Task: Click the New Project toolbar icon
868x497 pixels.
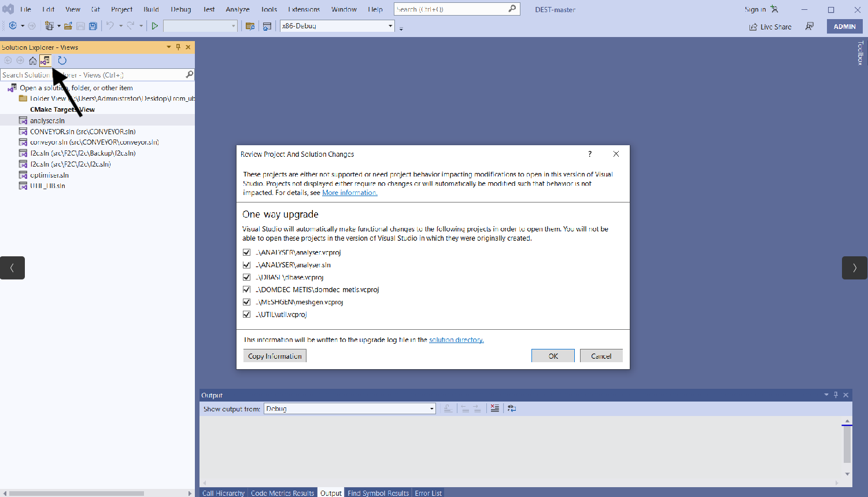Action: point(49,26)
